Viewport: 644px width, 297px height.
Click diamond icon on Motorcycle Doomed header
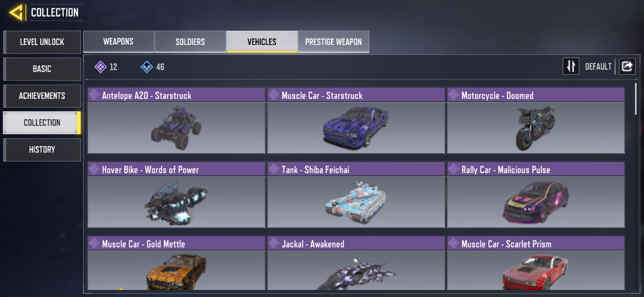[x=454, y=95]
